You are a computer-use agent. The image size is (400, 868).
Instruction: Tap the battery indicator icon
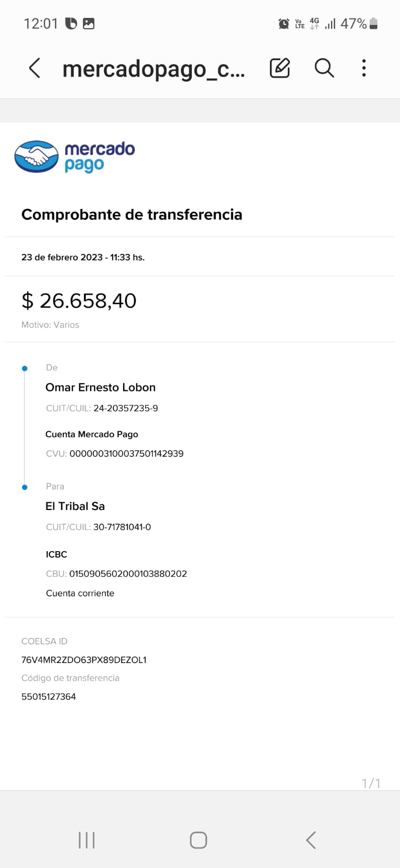(373, 24)
